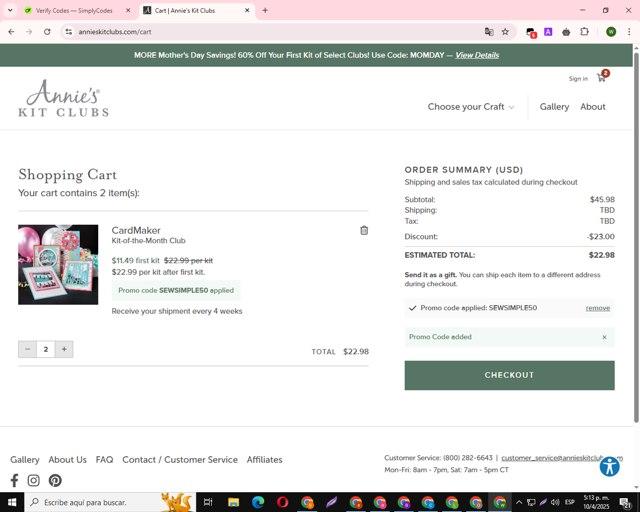The image size is (640, 512).
Task: Open footer Gallery link
Action: 24,460
